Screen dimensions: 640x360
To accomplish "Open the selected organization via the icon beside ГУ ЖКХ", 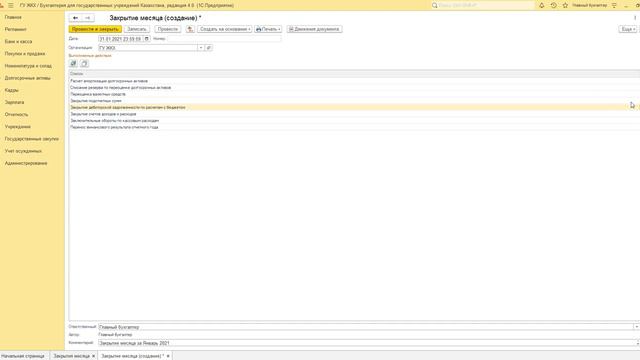I will point(209,48).
